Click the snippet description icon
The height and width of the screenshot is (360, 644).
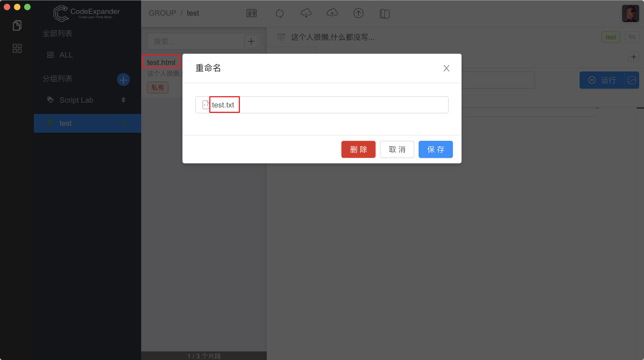point(281,37)
